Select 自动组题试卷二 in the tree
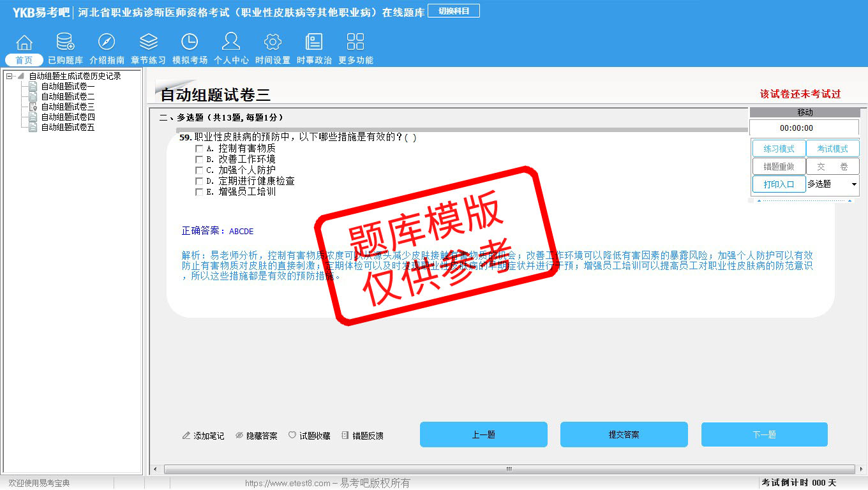 (x=68, y=96)
